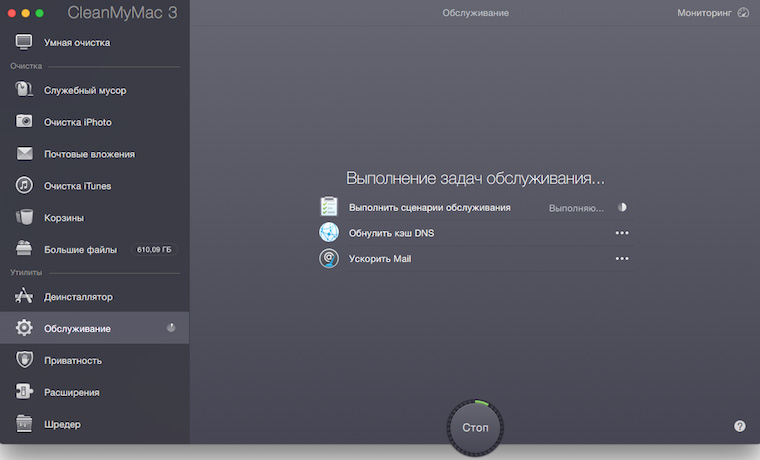Open Очистка iTunes label
The image size is (760, 460).
[78, 186]
